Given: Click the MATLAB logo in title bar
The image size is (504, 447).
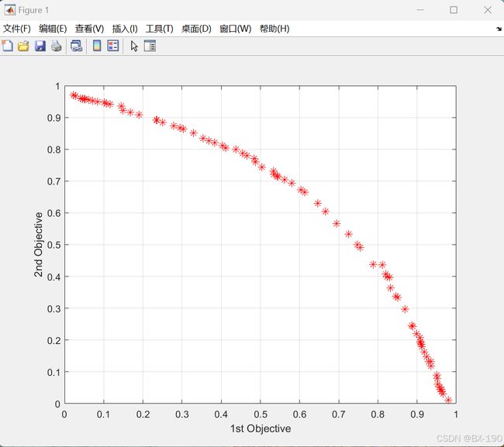Looking at the screenshot, I should (9, 10).
